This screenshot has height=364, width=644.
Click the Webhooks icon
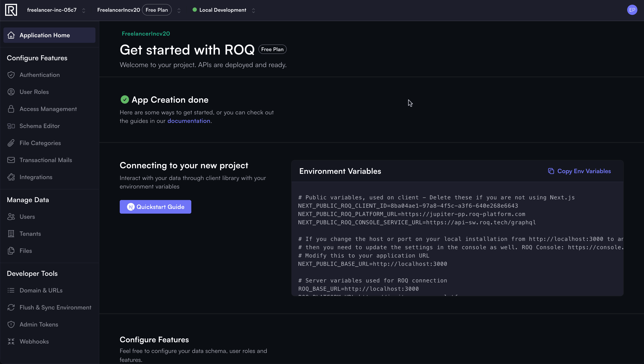point(11,341)
